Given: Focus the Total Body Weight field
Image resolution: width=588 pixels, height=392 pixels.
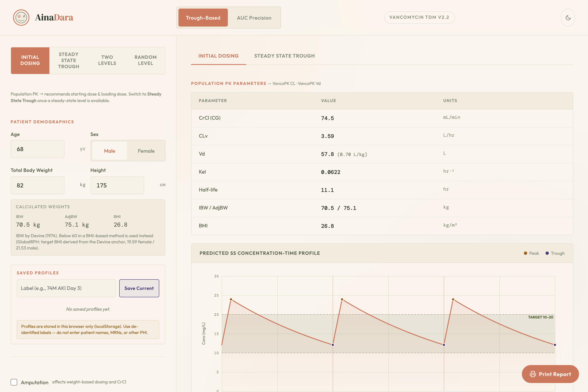Looking at the screenshot, I should point(38,185).
